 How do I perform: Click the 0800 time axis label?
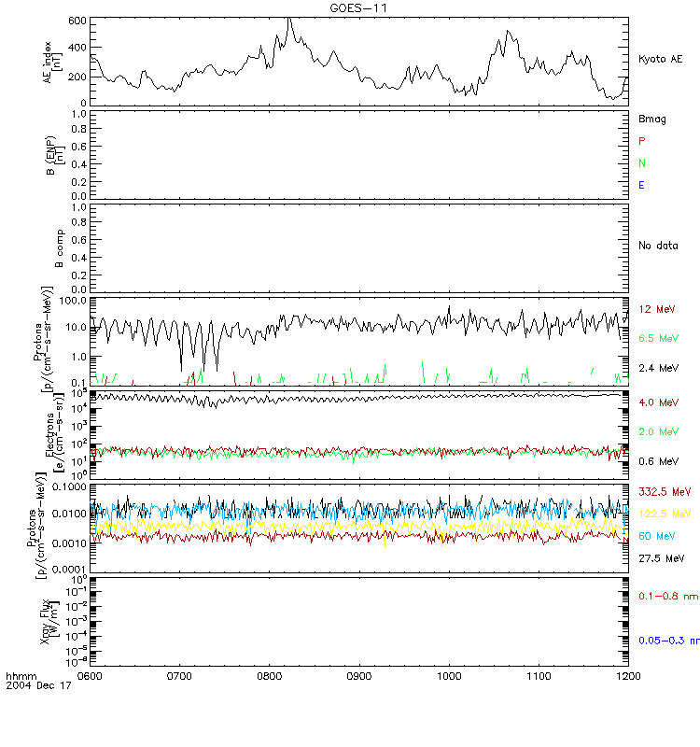click(270, 676)
